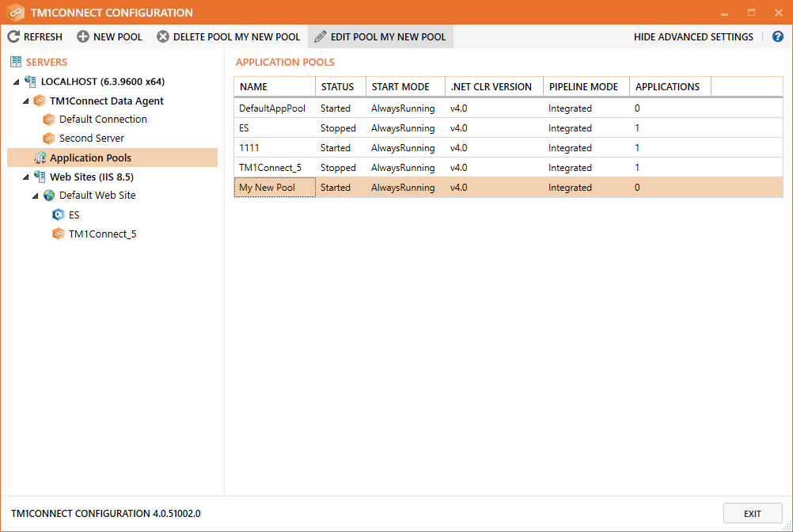Viewport: 793px width, 532px height.
Task: Open Default Connection tree item
Action: click(x=103, y=120)
